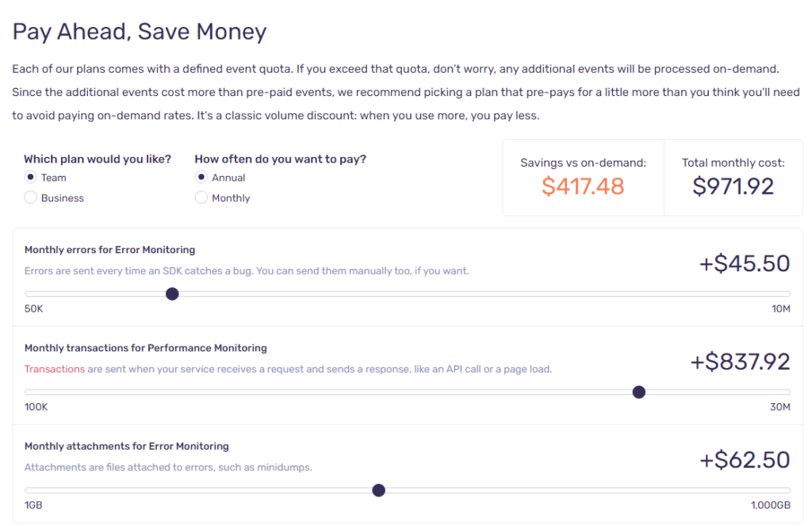Click the $417.48 savings amount
This screenshot has width=812, height=526.
(584, 186)
